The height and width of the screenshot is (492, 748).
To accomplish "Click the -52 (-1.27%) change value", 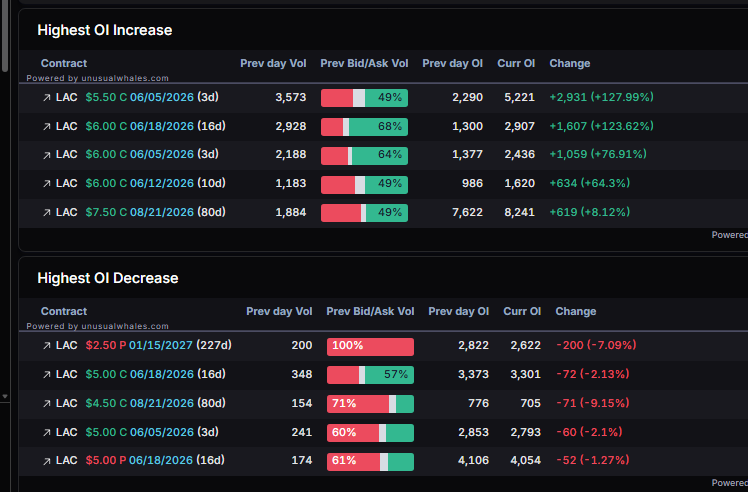I will 592,461.
